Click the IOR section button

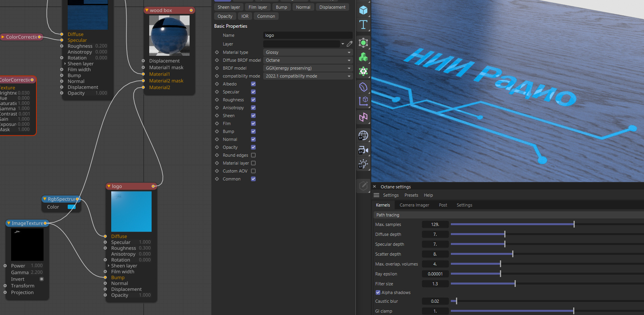[245, 16]
